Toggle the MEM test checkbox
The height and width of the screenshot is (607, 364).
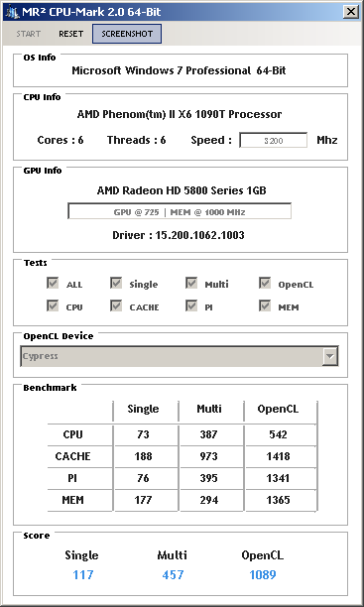point(265,305)
